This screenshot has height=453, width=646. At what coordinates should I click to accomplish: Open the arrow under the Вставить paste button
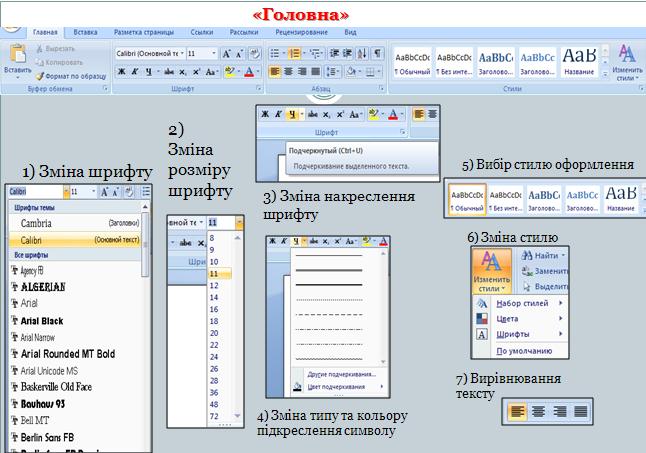pos(17,78)
